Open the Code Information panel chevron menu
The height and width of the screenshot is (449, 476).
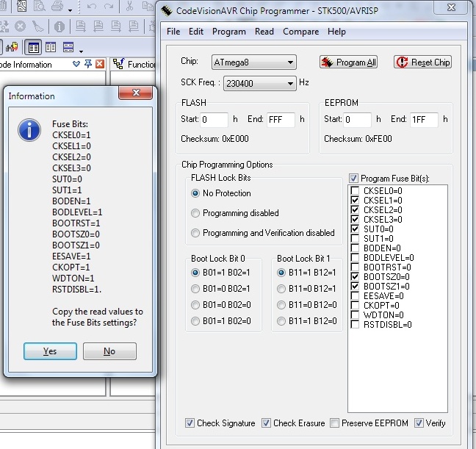pyautogui.click(x=77, y=65)
